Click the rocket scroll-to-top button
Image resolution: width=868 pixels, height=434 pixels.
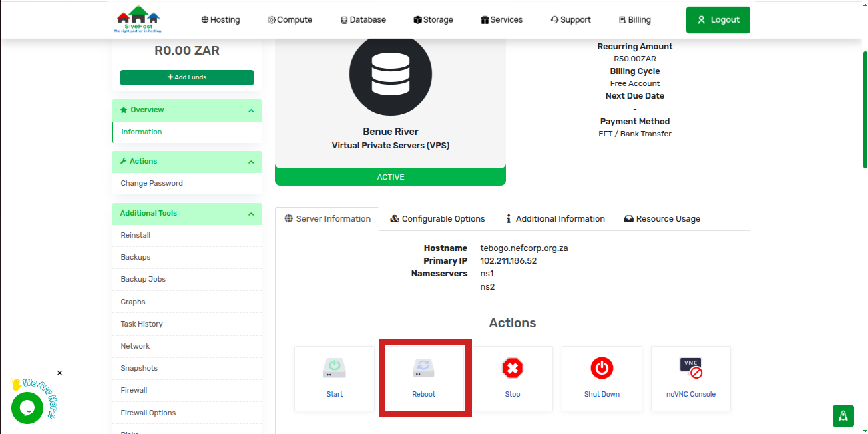pos(843,415)
